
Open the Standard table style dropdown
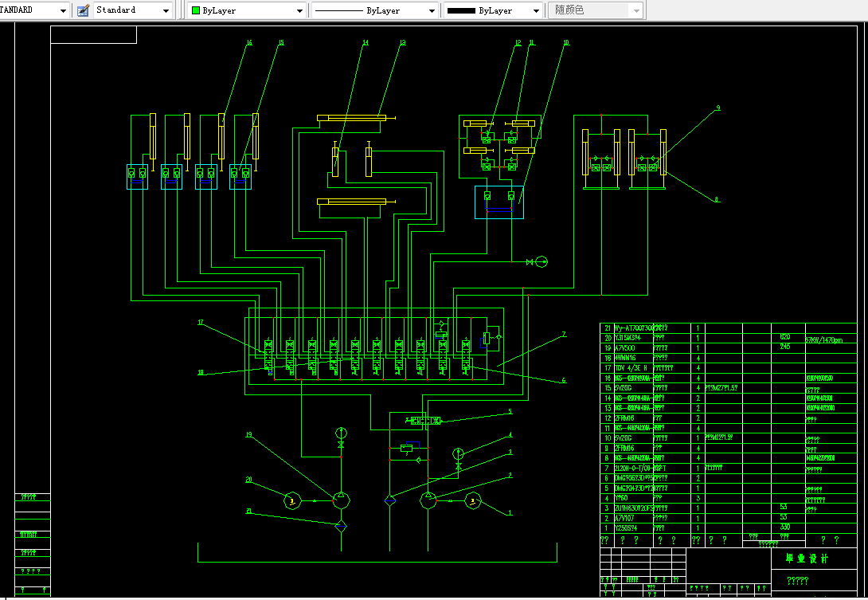(x=133, y=10)
